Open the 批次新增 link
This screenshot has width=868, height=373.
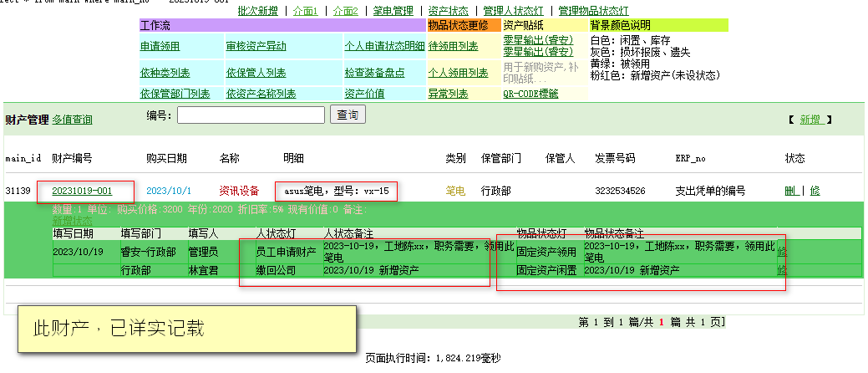(257, 11)
